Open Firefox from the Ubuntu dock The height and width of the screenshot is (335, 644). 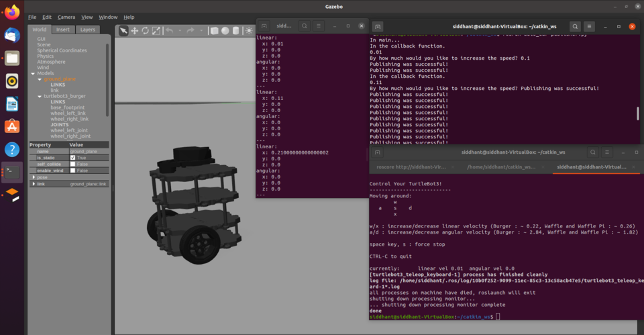pos(12,12)
